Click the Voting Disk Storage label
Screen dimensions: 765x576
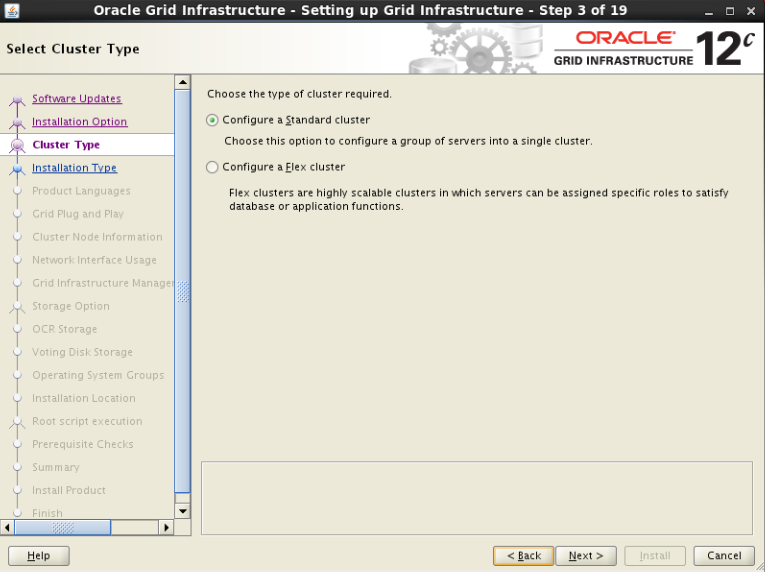click(x=82, y=352)
